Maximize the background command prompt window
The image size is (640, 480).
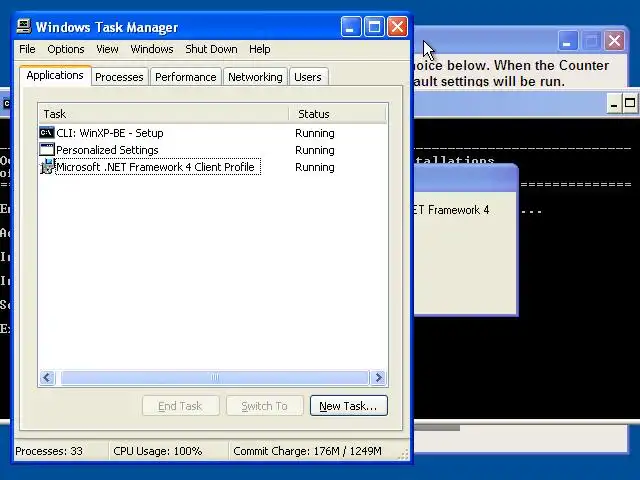[631, 104]
